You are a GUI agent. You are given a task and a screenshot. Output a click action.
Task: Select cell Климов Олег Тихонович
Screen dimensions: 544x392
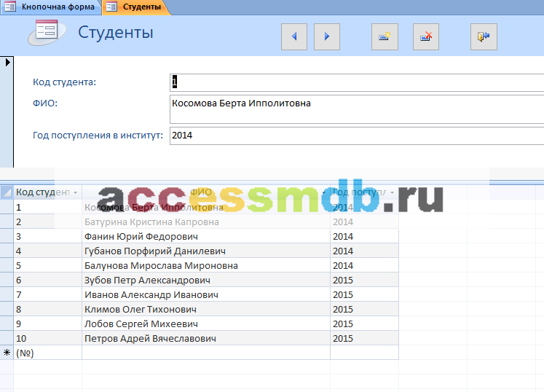pyautogui.click(x=206, y=310)
